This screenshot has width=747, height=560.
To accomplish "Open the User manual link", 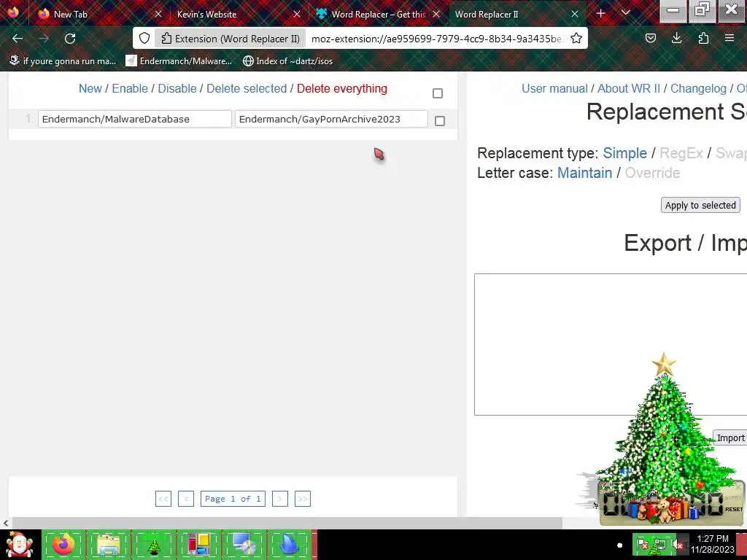I will pos(554,88).
